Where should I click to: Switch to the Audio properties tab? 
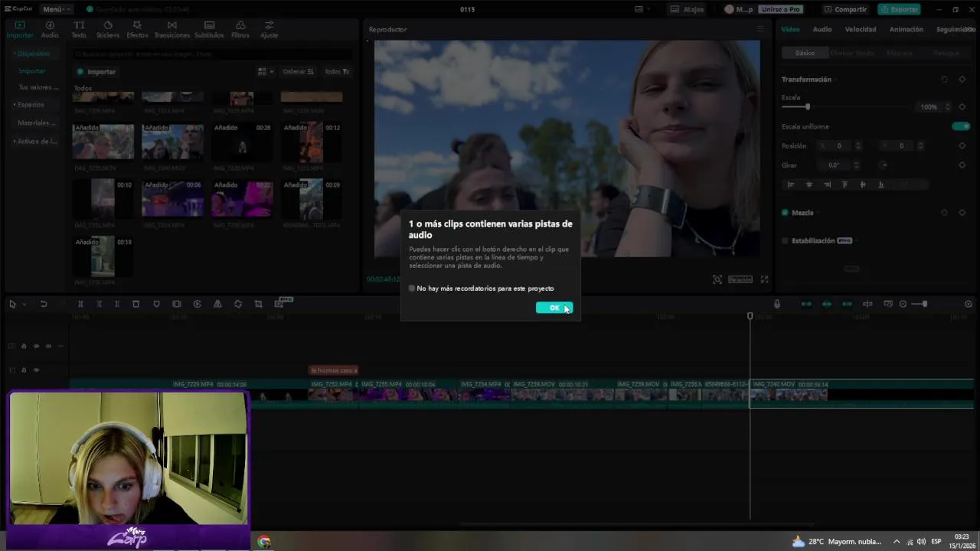[822, 29]
